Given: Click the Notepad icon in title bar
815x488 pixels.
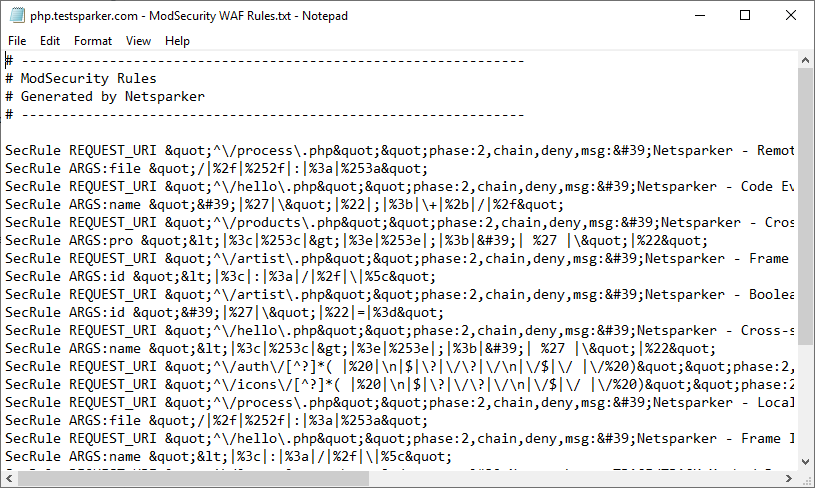Looking at the screenshot, I should [16, 15].
